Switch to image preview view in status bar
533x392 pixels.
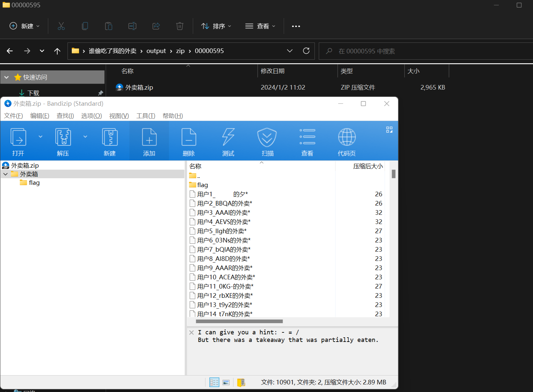pyautogui.click(x=226, y=382)
